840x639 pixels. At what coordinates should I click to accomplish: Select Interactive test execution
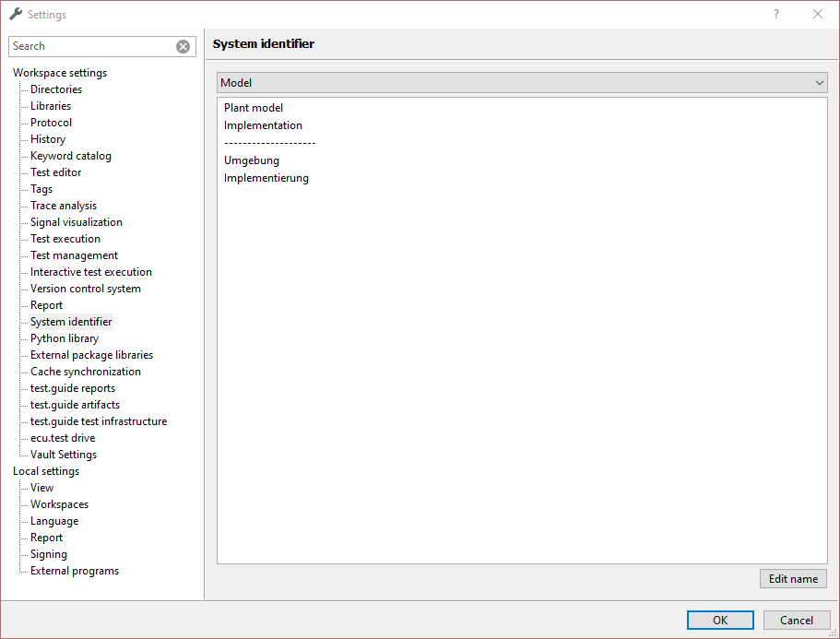[x=91, y=272]
